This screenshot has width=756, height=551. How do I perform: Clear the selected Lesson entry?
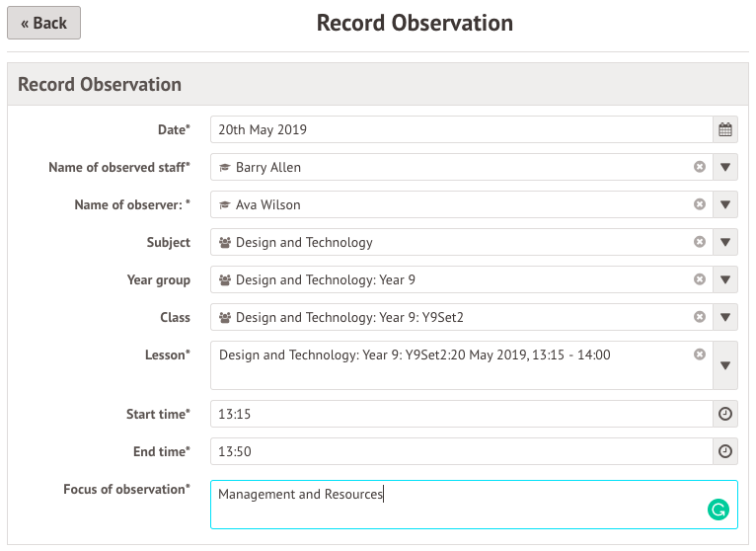[x=700, y=354]
